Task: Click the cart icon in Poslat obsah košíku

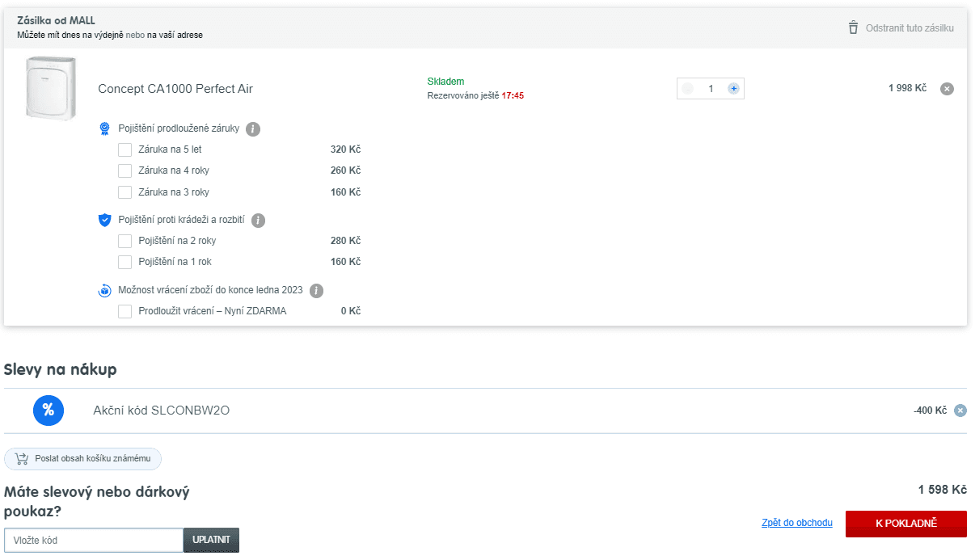Action: (x=21, y=459)
